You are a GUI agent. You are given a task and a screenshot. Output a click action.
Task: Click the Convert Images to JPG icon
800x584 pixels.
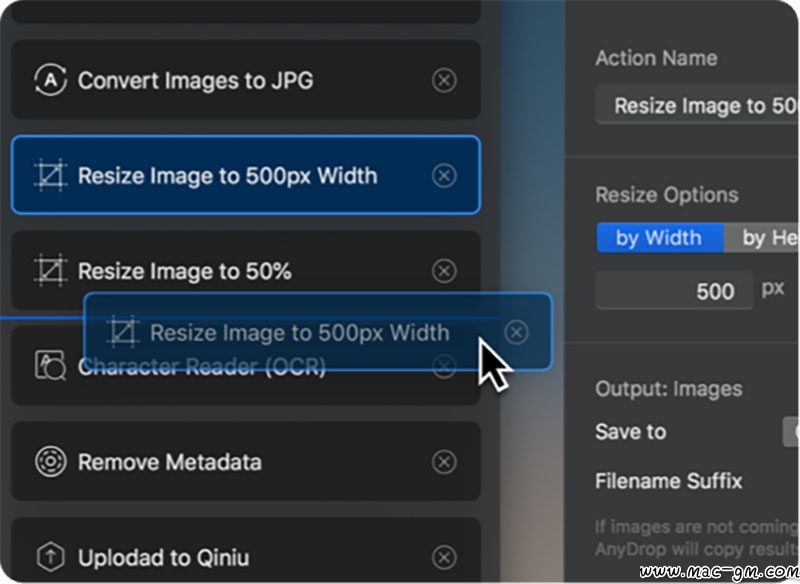point(50,80)
